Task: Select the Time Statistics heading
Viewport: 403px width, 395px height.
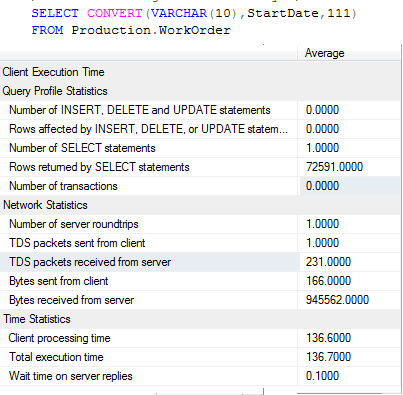Action: coord(37,319)
